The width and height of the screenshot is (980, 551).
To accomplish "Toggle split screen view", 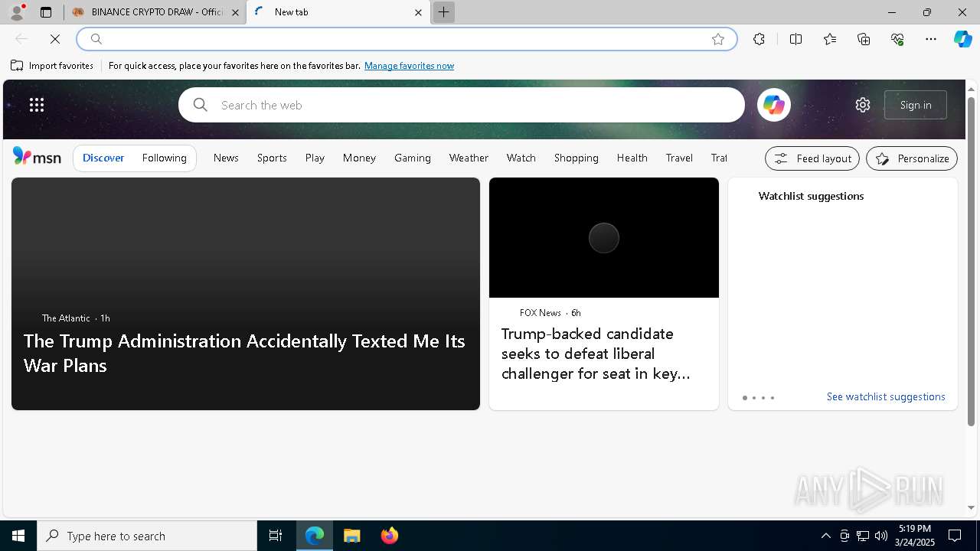I will (795, 39).
